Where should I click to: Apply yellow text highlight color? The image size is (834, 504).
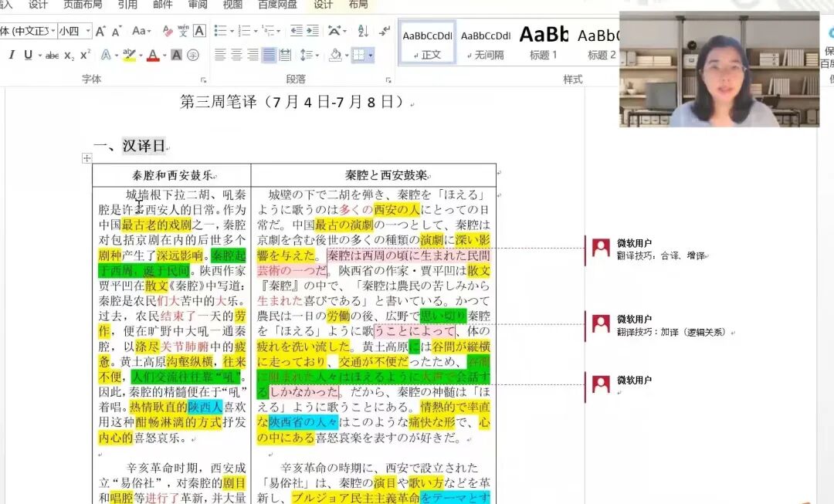[x=129, y=55]
